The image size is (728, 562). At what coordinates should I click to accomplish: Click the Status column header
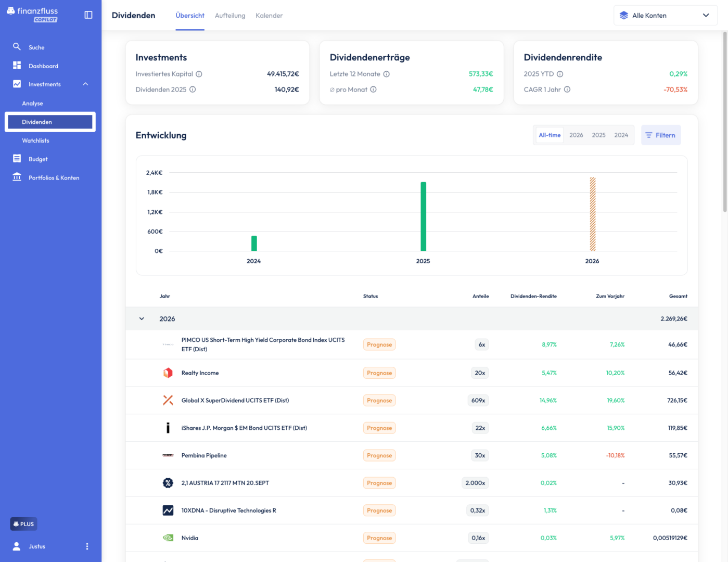tap(371, 296)
